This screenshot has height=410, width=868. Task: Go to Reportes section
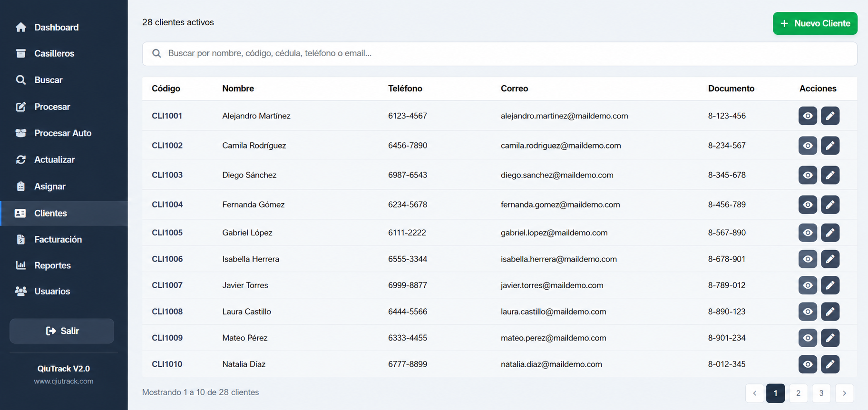[x=64, y=265]
